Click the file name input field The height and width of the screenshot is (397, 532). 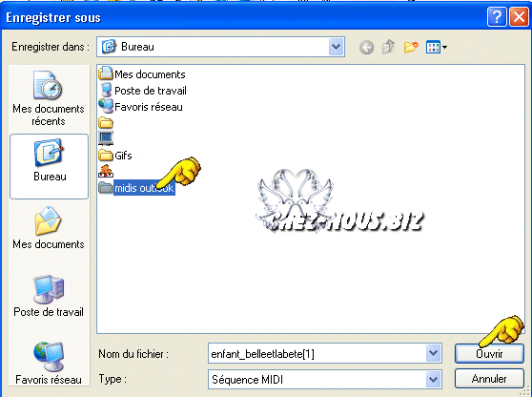click(x=317, y=354)
